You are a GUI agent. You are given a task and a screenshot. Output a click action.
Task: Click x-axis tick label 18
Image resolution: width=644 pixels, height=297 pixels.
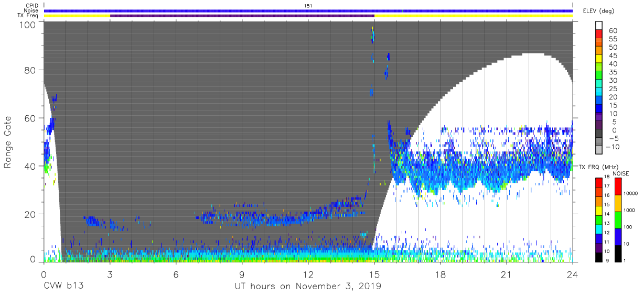coord(441,274)
